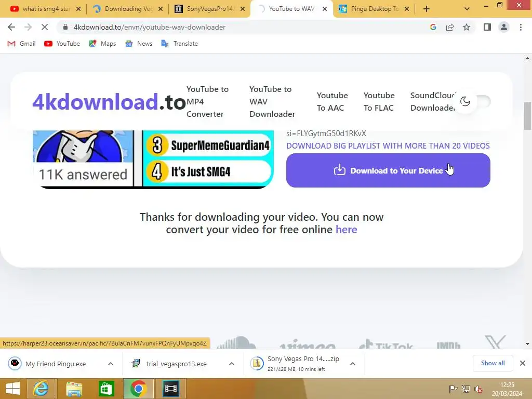Click the video thumbnail preview

(153, 159)
